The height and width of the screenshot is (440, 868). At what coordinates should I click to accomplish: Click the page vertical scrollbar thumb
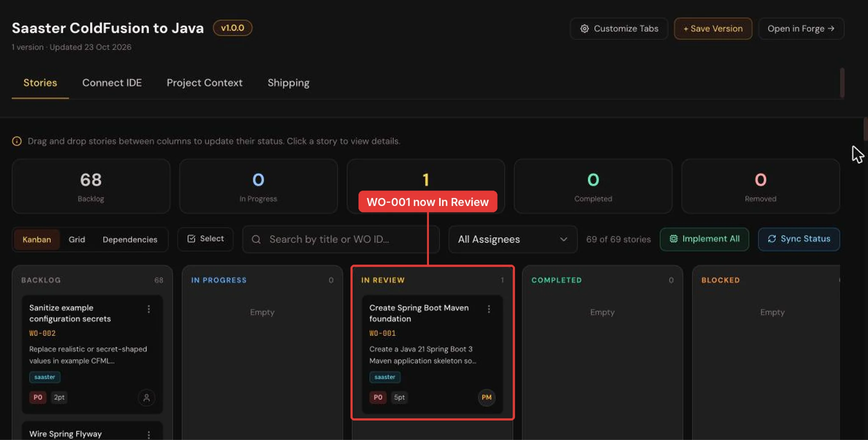pyautogui.click(x=865, y=128)
